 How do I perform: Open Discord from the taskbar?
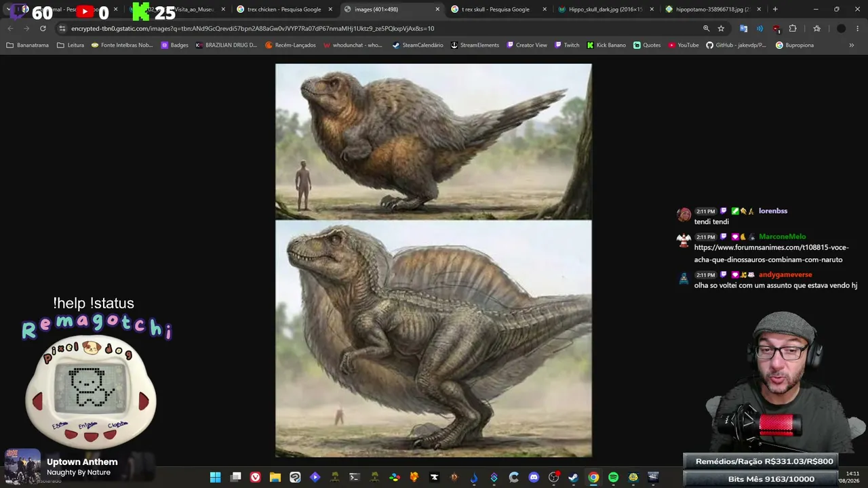[534, 477]
